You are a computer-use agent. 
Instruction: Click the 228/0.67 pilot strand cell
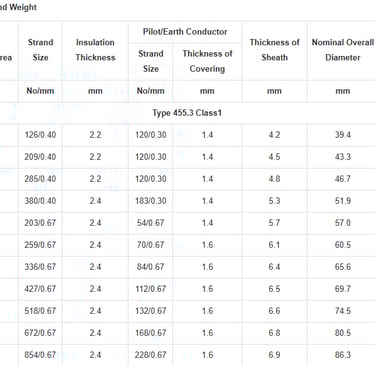click(x=151, y=355)
